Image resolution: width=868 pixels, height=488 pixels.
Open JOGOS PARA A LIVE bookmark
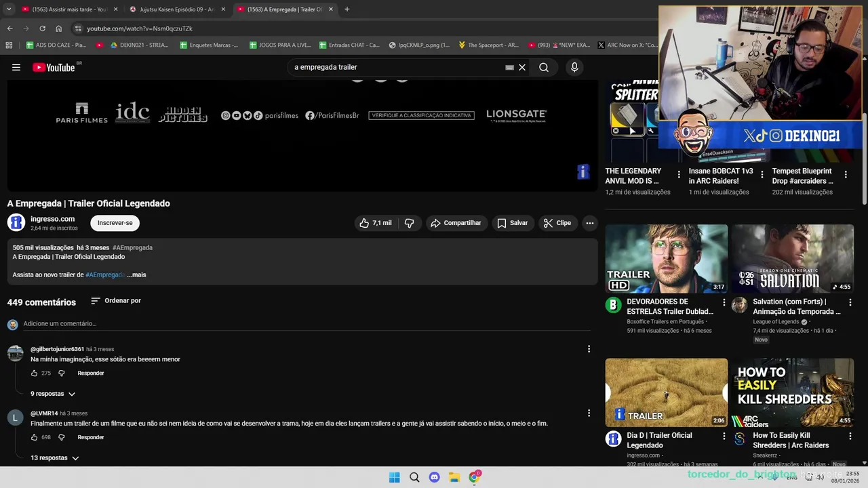click(280, 45)
